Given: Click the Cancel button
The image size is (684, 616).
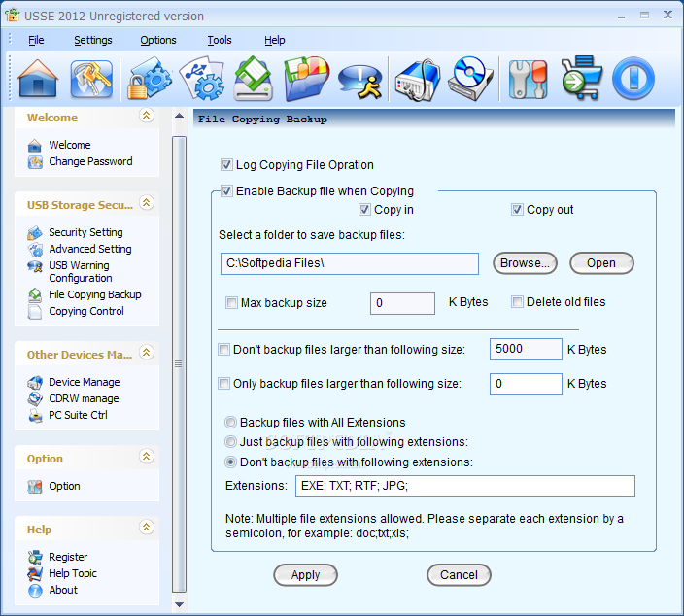Looking at the screenshot, I should 459,575.
